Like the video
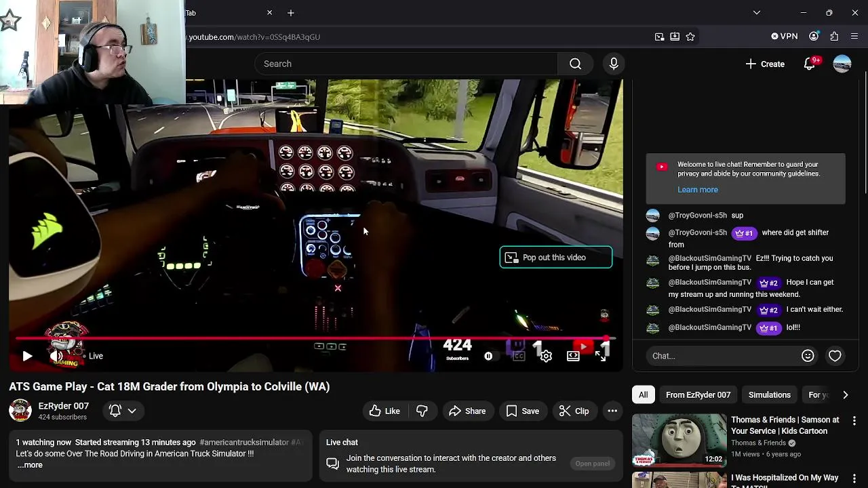This screenshot has width=868, height=488. tap(384, 411)
